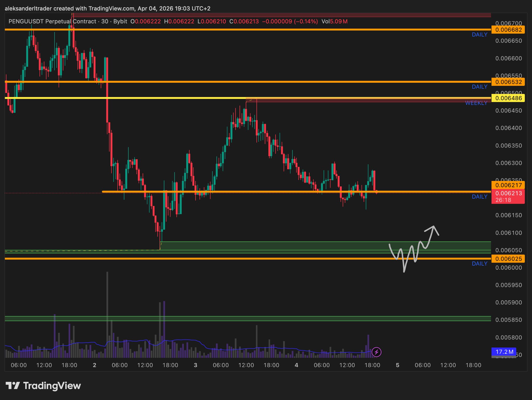
Task: Click date label 5 on time axis
Action: coord(397,365)
